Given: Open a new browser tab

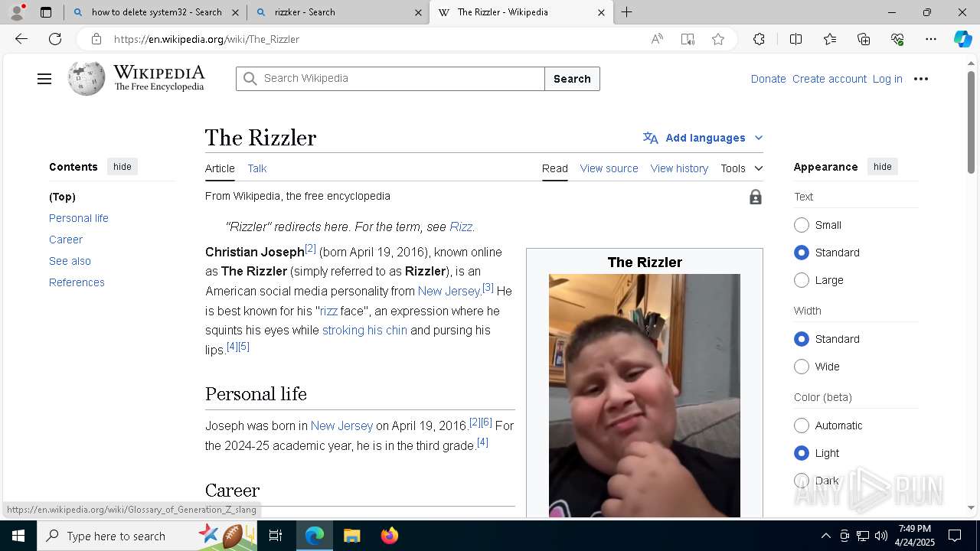Looking at the screenshot, I should 627,12.
